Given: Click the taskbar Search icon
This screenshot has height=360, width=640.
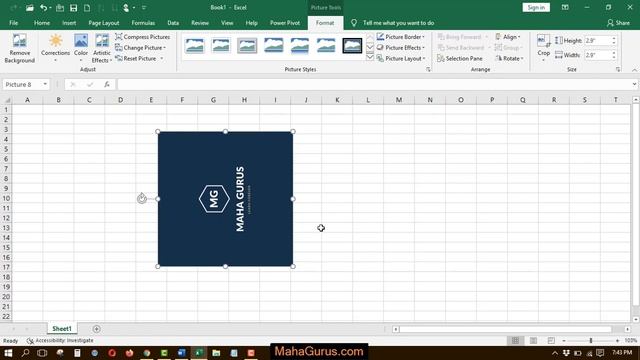Looking at the screenshot, I should (25, 353).
